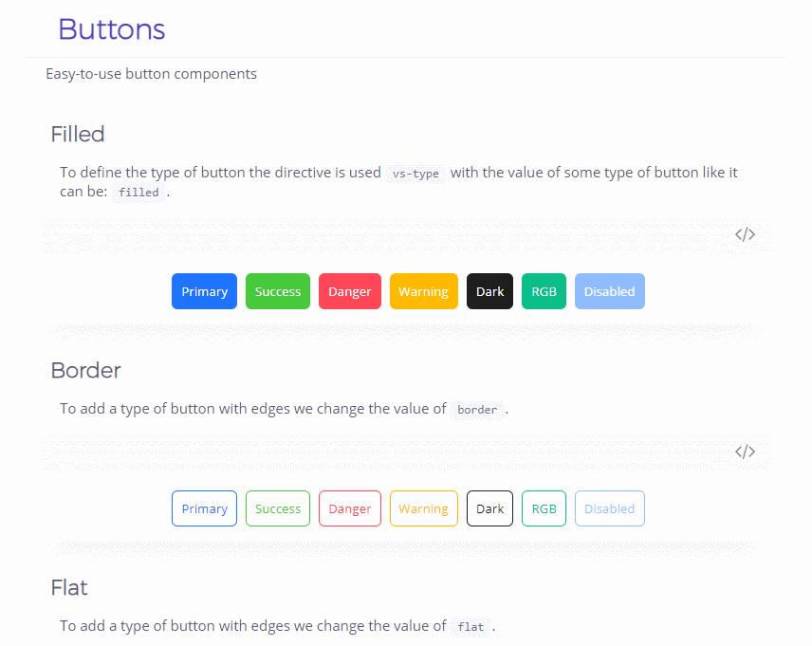
Task: Open the code view for the Filled section
Action: click(x=746, y=233)
